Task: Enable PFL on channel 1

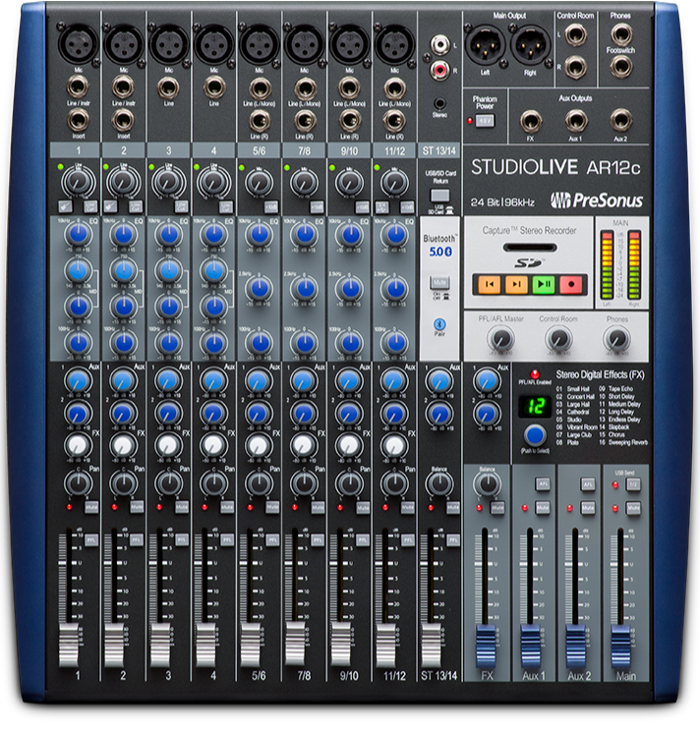Action: pos(90,540)
